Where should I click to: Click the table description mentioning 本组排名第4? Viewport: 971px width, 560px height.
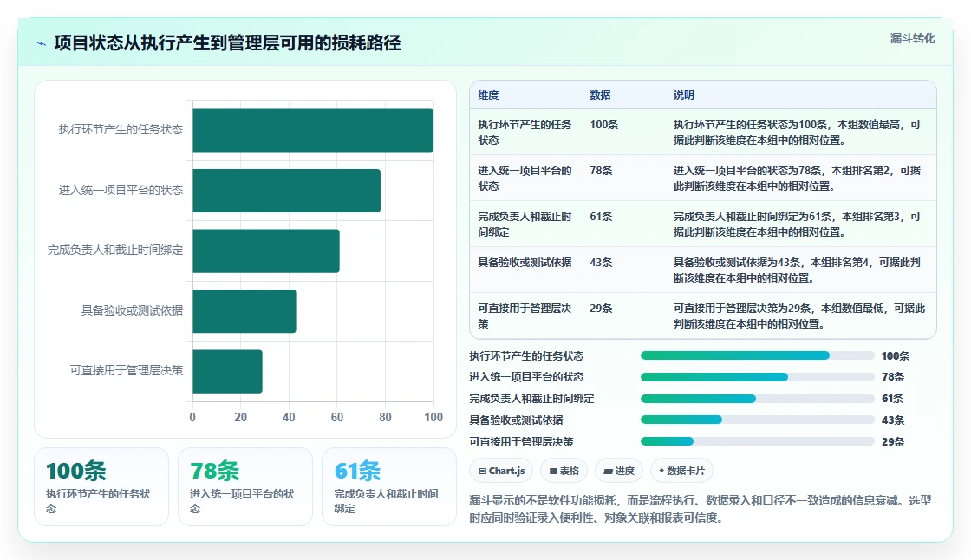(x=797, y=270)
